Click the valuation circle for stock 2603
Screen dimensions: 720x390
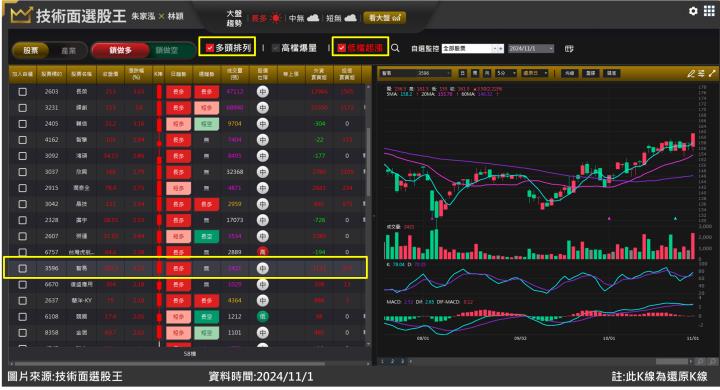262,92
